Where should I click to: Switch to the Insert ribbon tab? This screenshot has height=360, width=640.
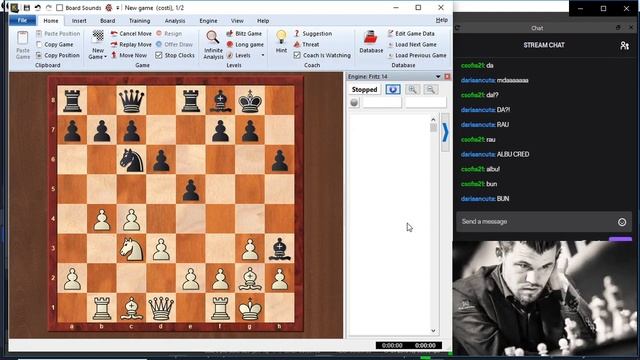tap(79, 21)
